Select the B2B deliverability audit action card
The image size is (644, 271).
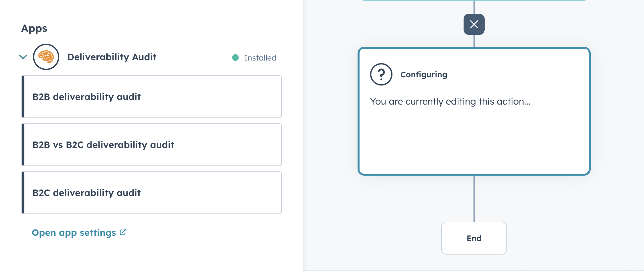(x=151, y=97)
